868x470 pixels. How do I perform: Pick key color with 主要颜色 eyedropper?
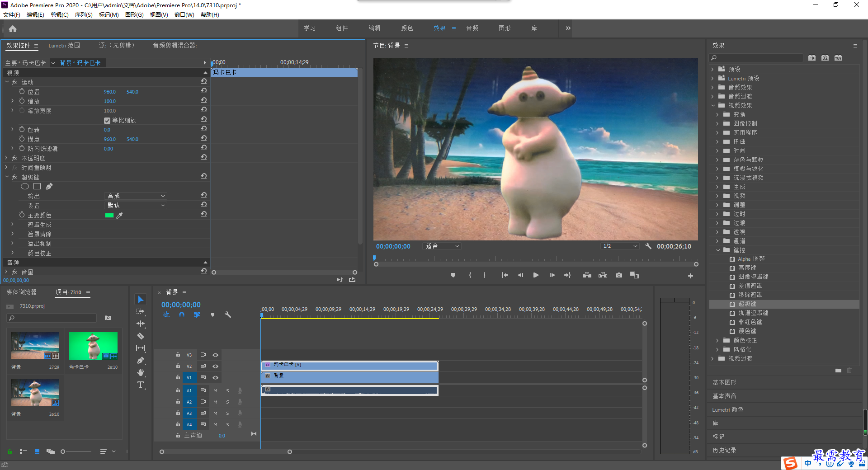point(120,216)
